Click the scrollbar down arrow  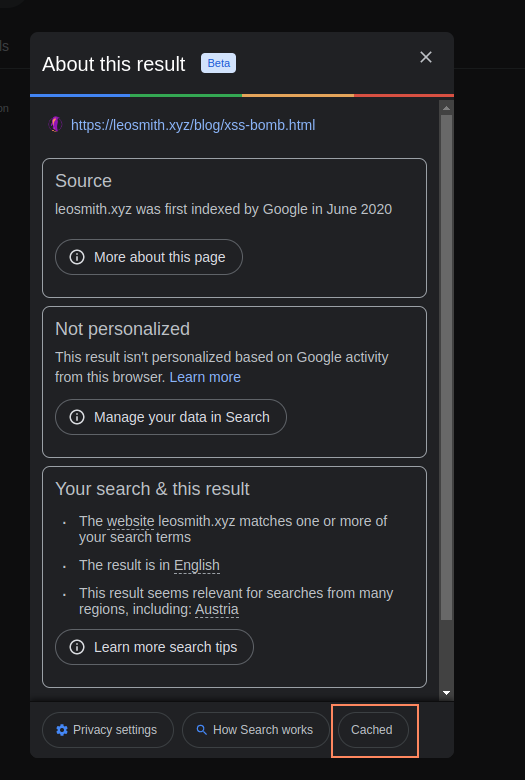pyautogui.click(x=446, y=693)
